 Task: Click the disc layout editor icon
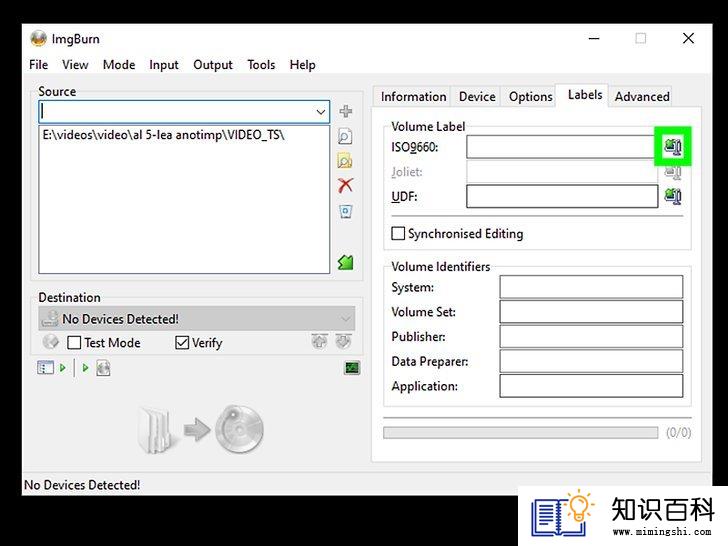coord(103,368)
